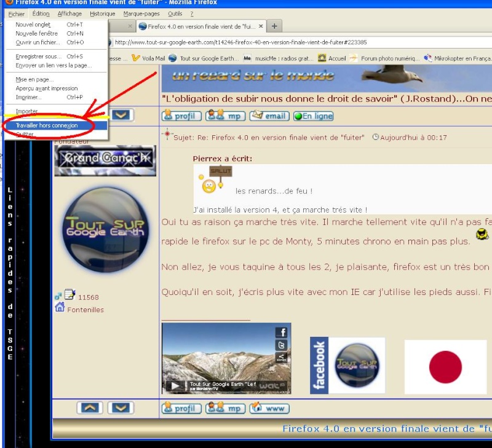Click the Japan flag image

coord(445,367)
